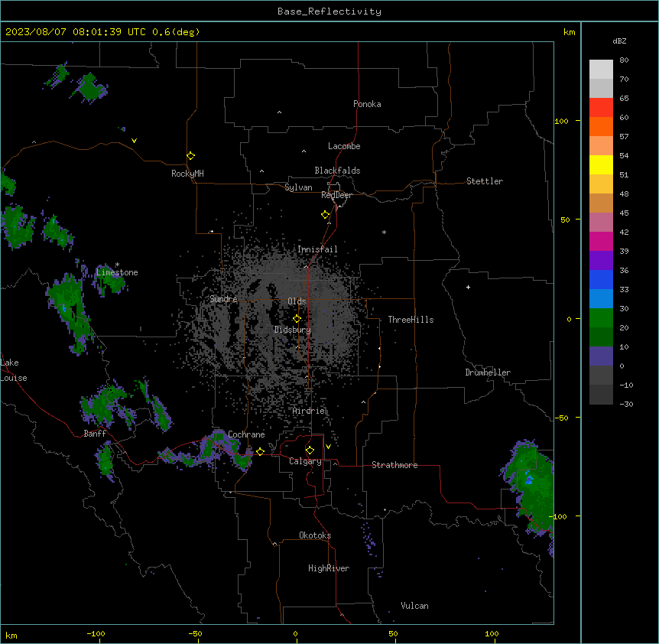The height and width of the screenshot is (644, 659).
Task: Click the Base_Reflectivity title
Action: click(x=329, y=11)
